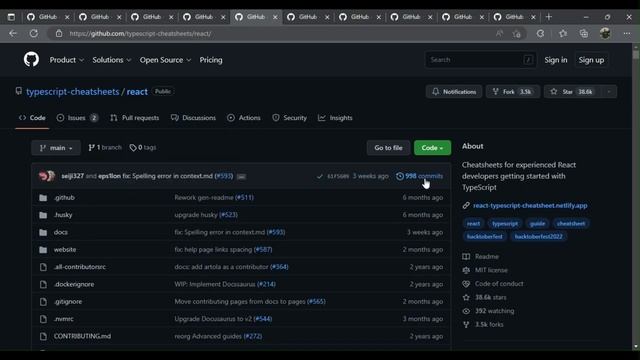Expand the commit message ellipsis
Image resolution: width=640 pixels, height=360 pixels.
[241, 177]
